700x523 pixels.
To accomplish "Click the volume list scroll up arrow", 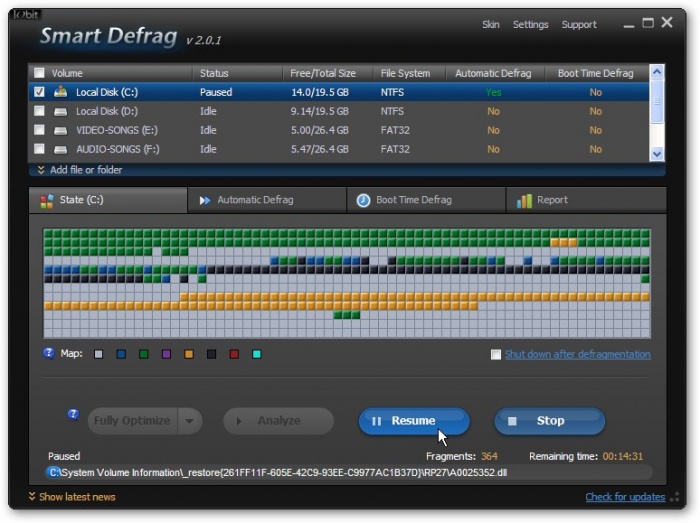I will (657, 72).
